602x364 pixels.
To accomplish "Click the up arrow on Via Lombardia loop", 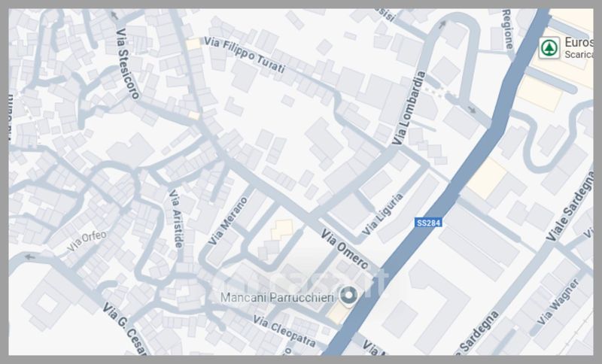I will (x=442, y=25).
